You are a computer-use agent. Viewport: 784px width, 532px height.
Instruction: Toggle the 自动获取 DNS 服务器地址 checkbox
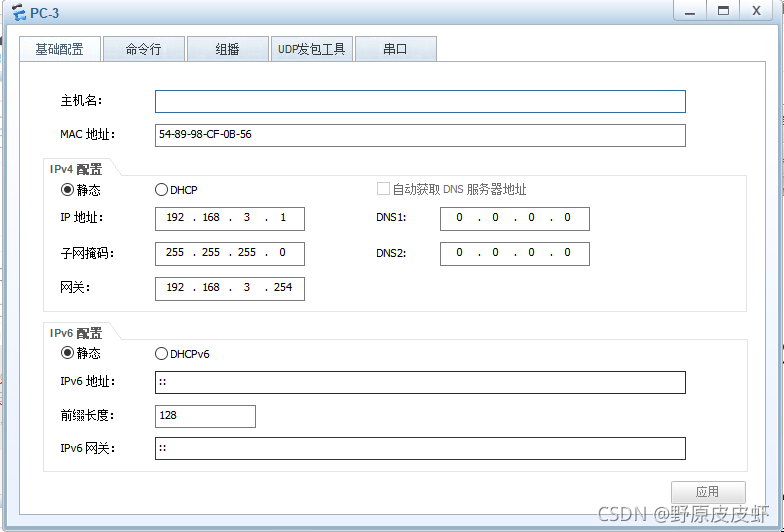click(383, 189)
